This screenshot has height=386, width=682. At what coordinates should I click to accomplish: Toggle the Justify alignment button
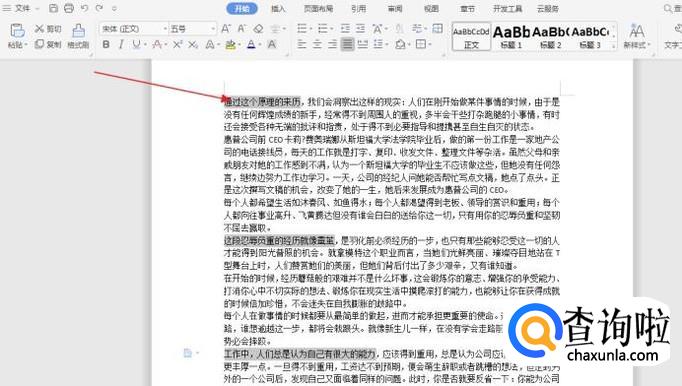[x=347, y=44]
